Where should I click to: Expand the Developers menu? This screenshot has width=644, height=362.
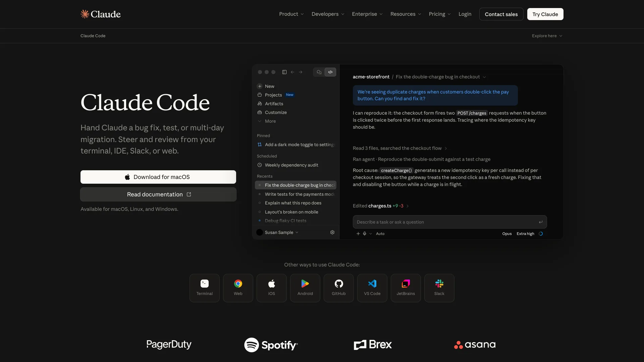328,14
